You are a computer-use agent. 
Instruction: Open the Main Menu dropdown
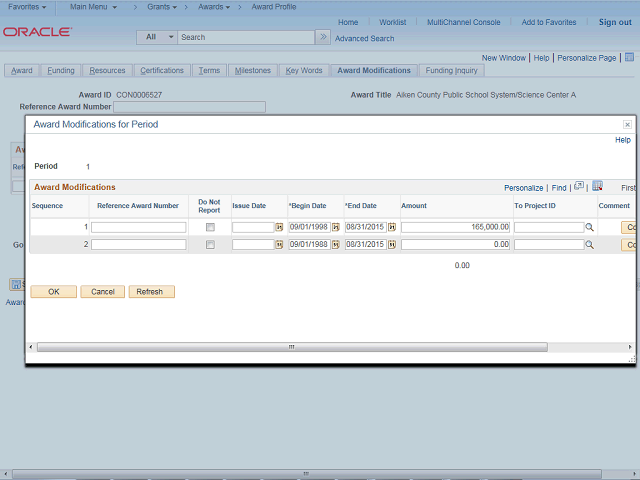click(97, 7)
